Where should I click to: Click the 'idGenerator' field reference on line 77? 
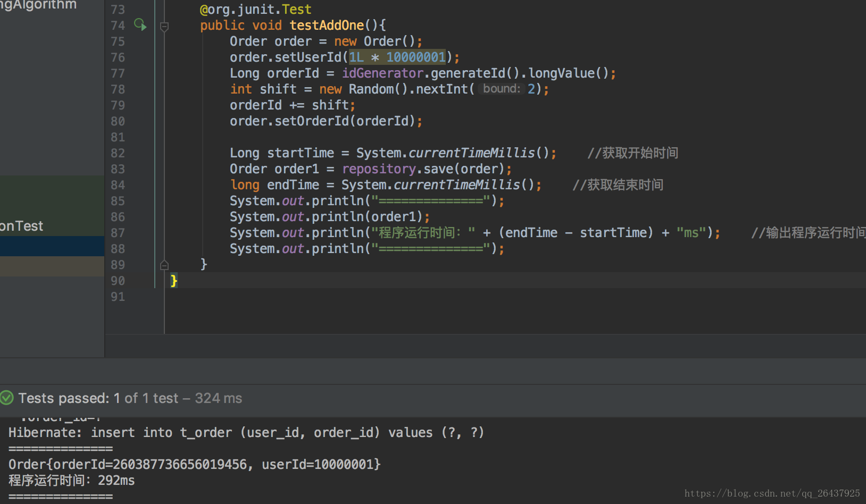pos(382,73)
